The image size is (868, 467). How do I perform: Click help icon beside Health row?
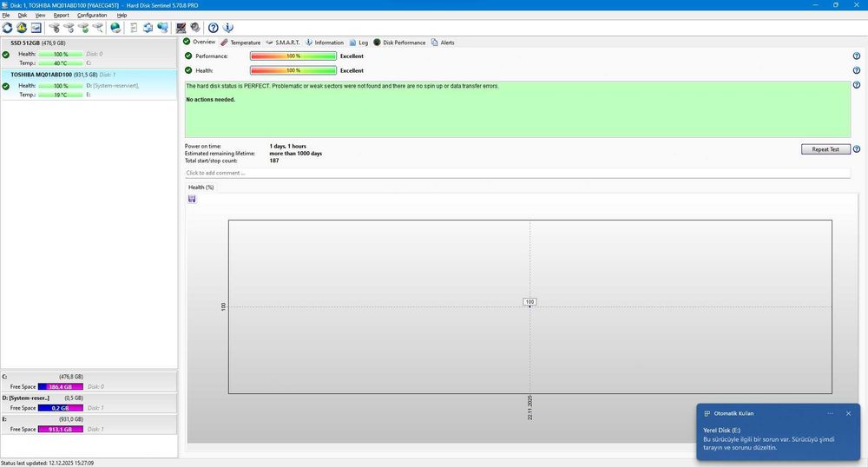[857, 70]
